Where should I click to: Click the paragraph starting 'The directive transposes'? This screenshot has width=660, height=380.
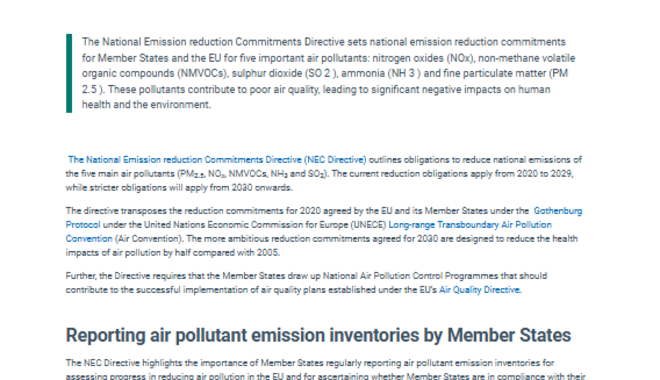point(324,231)
